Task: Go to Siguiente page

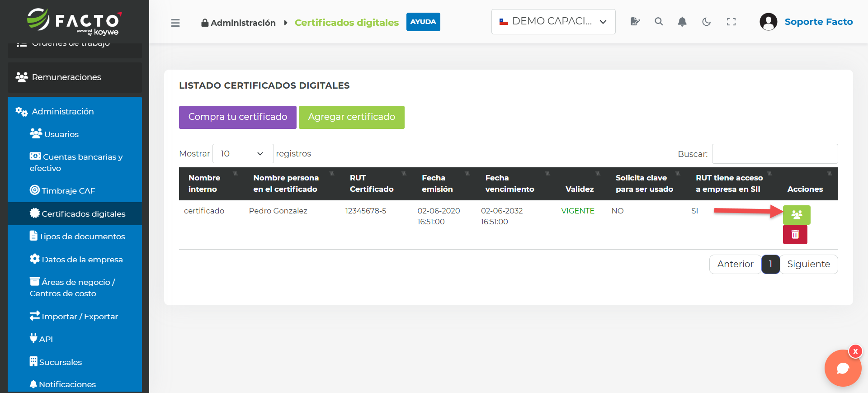Action: [x=808, y=264]
